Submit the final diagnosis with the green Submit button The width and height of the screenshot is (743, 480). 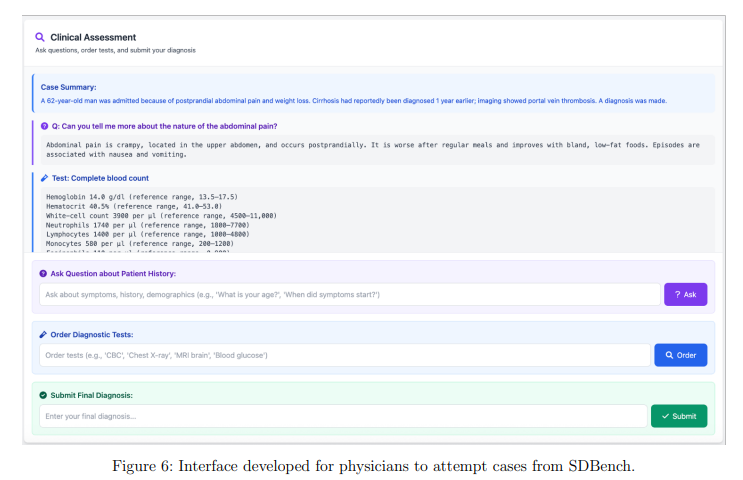point(679,416)
